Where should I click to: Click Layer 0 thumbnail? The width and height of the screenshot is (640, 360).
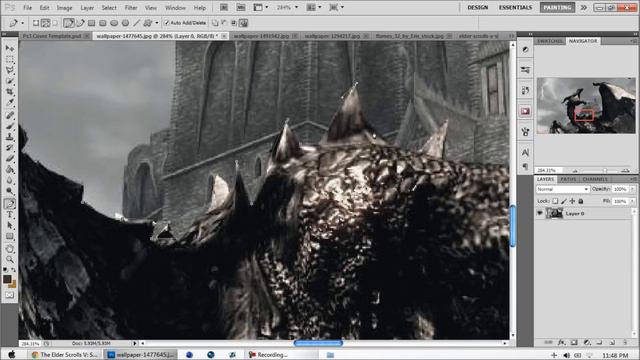click(x=554, y=213)
